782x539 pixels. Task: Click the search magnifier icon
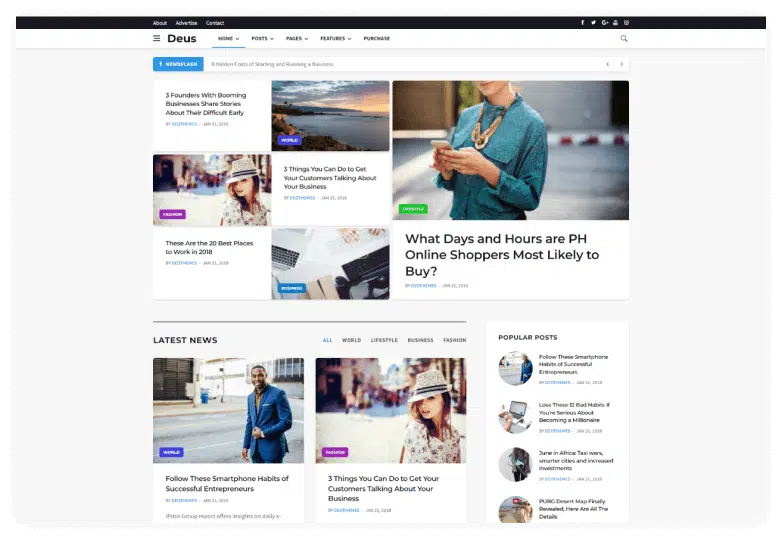(x=624, y=38)
